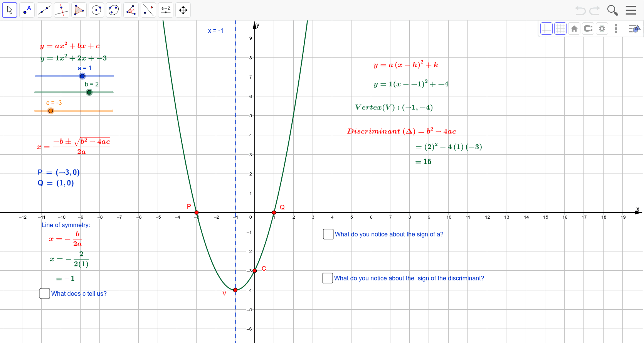The image size is (644, 344).
Task: Check 'What does c tell us?' box
Action: (45, 293)
